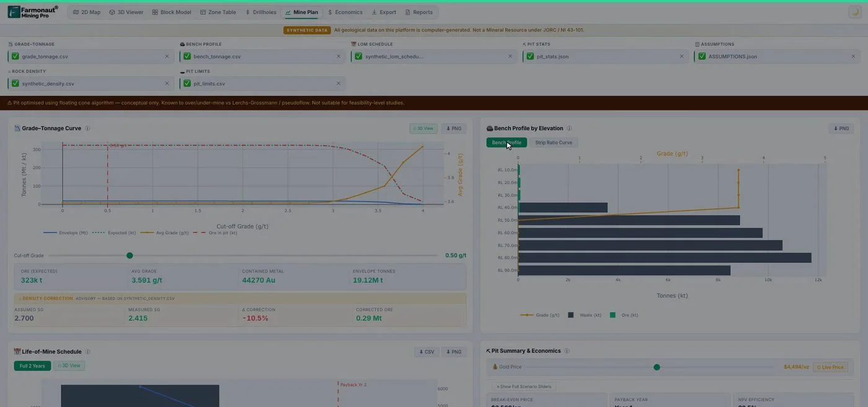Viewport: 868px width, 407px height.
Task: Toggle Expected (kt) legend entry
Action: pyautogui.click(x=114, y=233)
